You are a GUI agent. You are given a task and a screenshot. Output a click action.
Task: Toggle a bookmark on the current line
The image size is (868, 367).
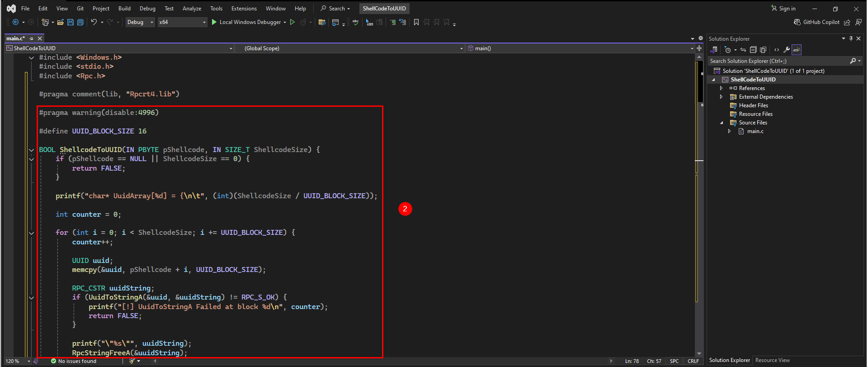[x=416, y=22]
